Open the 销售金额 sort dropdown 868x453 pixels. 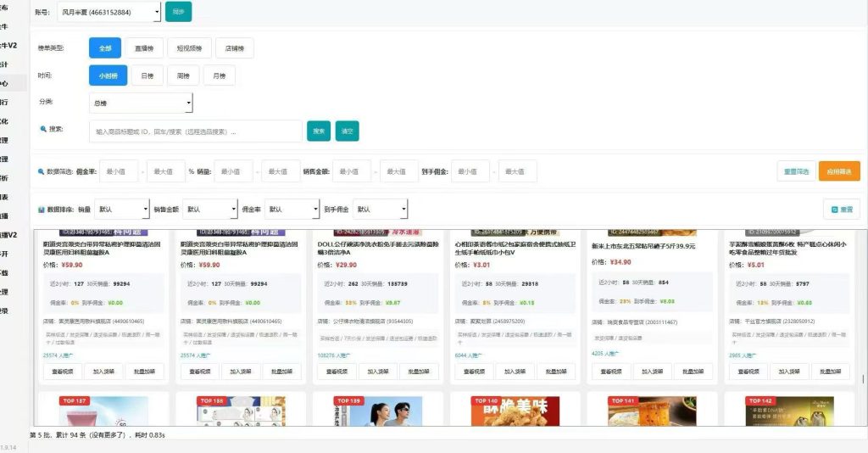pyautogui.click(x=210, y=210)
